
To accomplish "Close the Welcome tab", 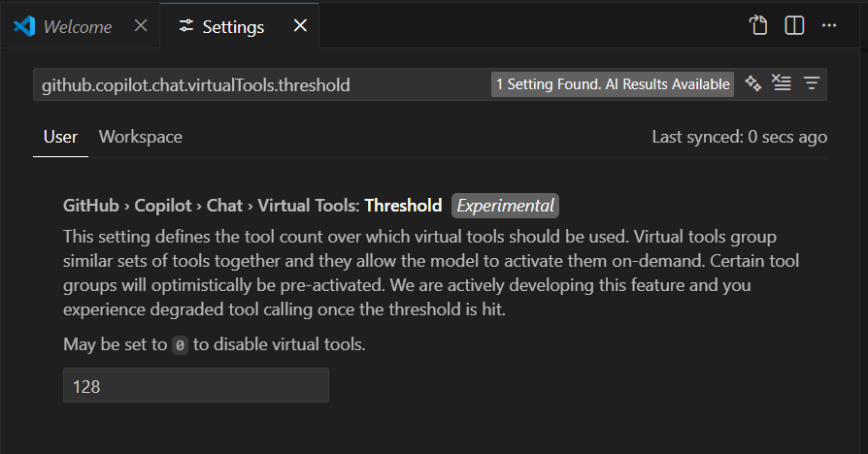I will (x=141, y=26).
